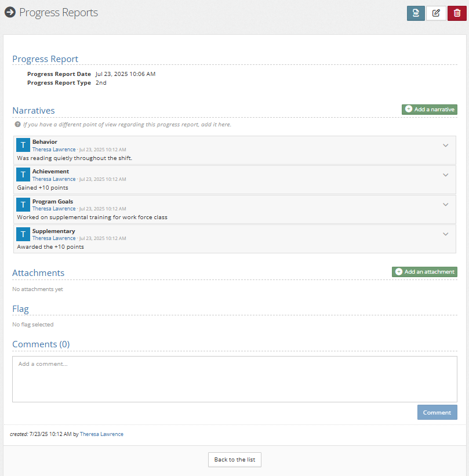This screenshot has height=476, width=469.
Task: Click the arrow icon beside Progress Reports
Action: [10, 12]
